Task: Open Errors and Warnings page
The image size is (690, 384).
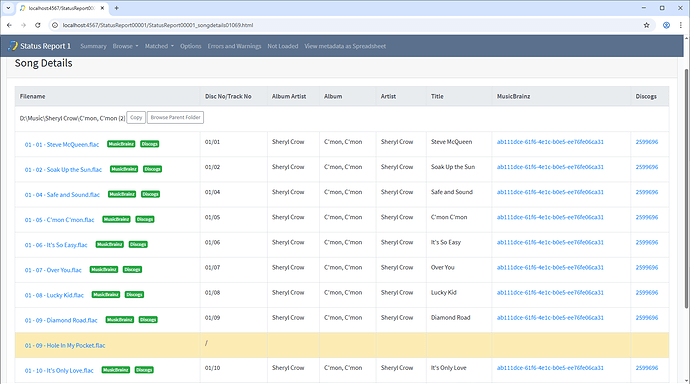Action: click(235, 46)
